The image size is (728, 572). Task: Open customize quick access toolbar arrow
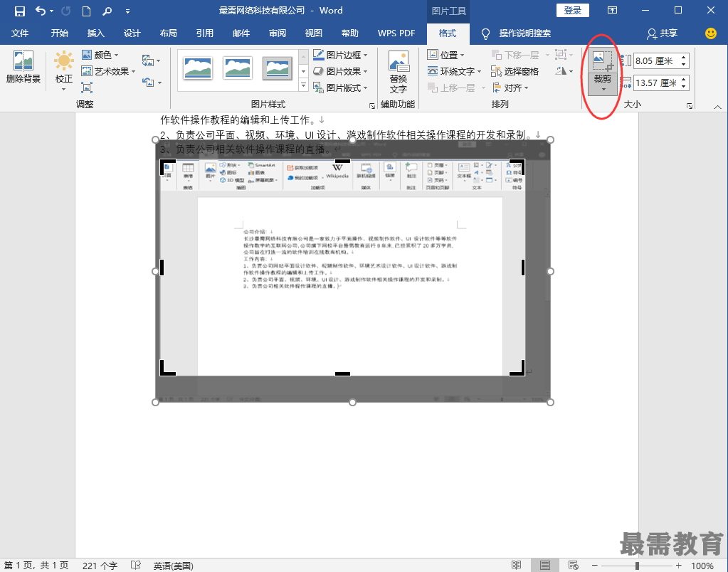click(x=127, y=11)
